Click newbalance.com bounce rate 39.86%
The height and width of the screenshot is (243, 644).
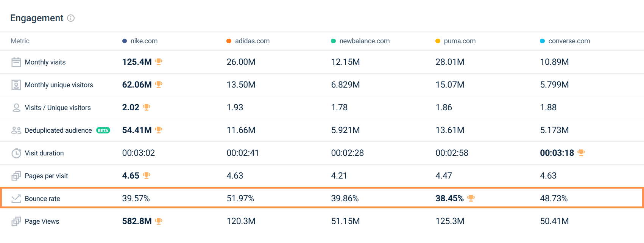tap(345, 198)
